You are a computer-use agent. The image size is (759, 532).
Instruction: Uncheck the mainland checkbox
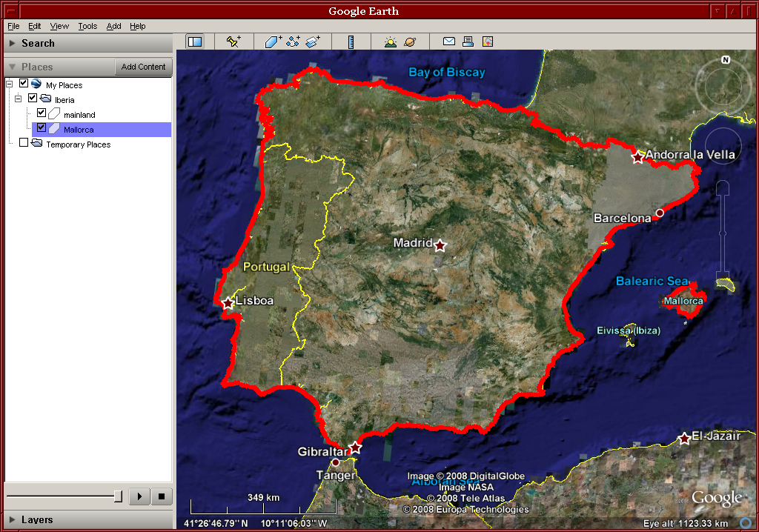[x=42, y=113]
